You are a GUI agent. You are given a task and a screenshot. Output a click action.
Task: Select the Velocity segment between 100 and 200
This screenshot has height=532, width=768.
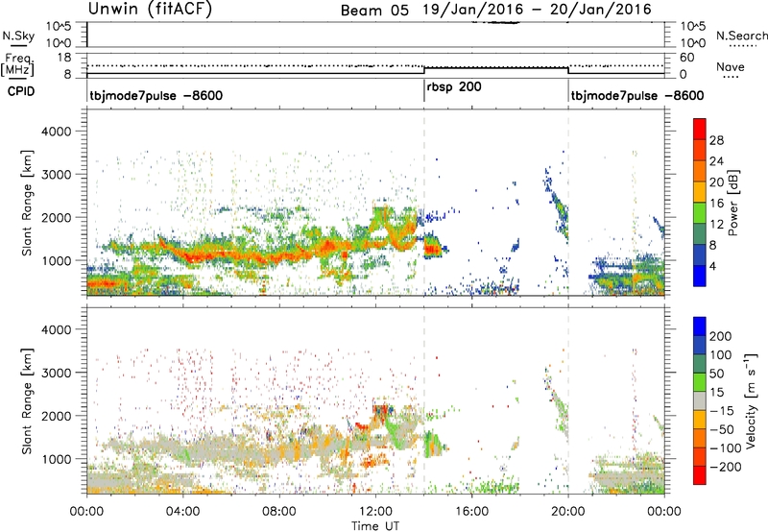(x=700, y=346)
